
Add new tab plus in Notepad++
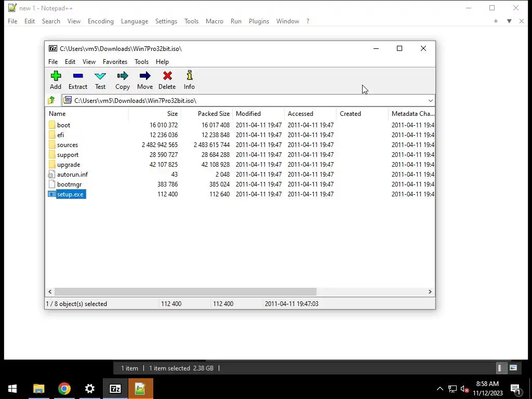click(496, 21)
